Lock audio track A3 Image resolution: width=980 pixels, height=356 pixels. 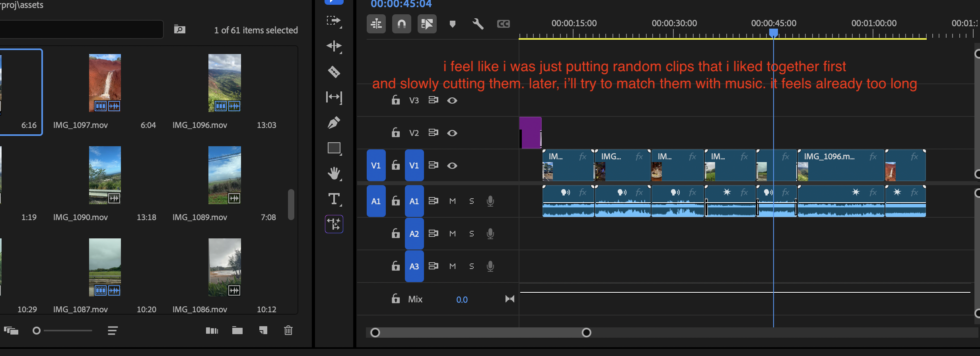[395, 266]
